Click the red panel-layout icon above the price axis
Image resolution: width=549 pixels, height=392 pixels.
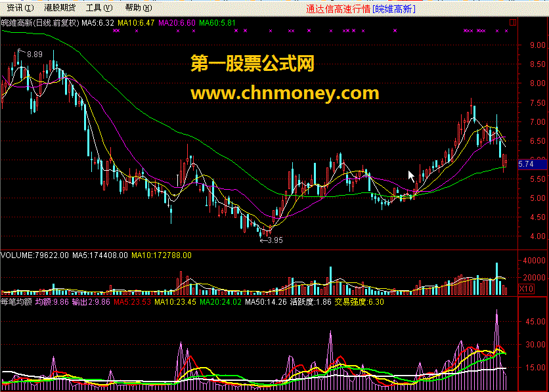513,23
